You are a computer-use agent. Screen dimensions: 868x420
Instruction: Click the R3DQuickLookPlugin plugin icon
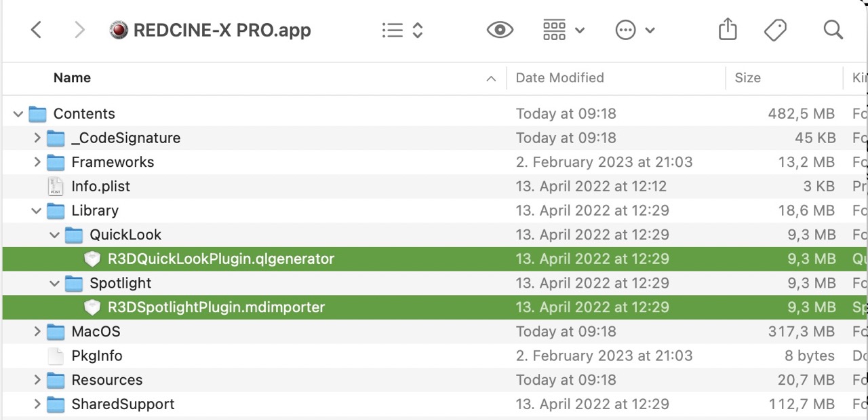tap(92, 259)
